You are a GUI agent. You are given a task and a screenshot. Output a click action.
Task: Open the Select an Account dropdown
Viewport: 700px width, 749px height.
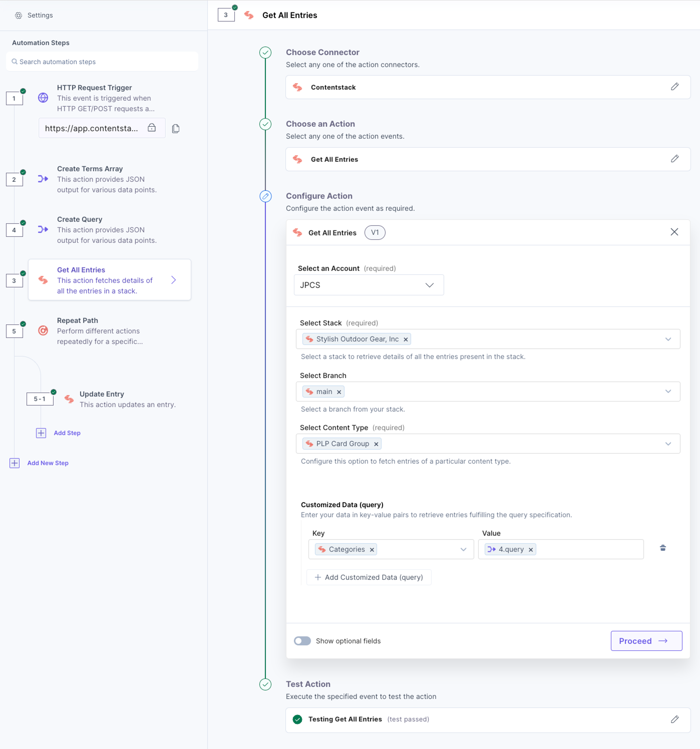pos(368,285)
